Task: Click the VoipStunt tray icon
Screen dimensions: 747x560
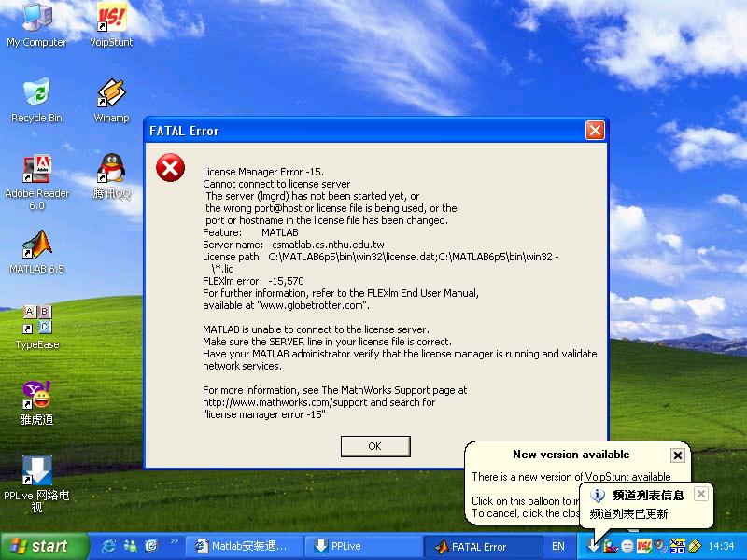Action: tap(643, 546)
